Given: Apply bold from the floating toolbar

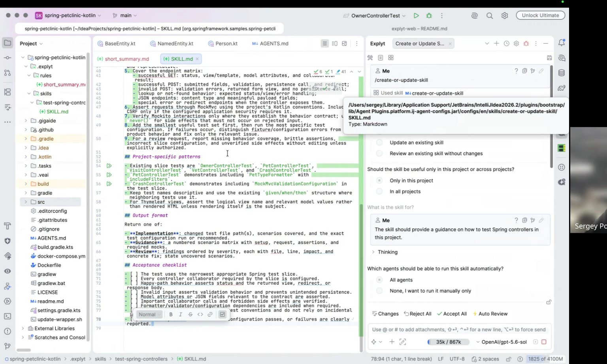Looking at the screenshot, I should pyautogui.click(x=171, y=314).
